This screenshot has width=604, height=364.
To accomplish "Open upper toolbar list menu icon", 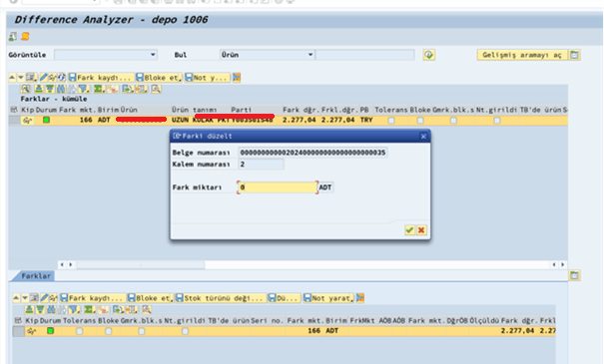I will tap(32, 78).
